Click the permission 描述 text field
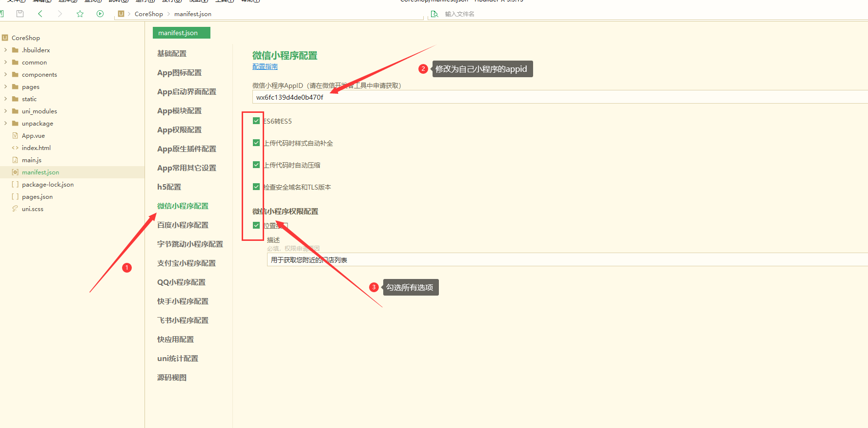868x428 pixels. [x=567, y=260]
